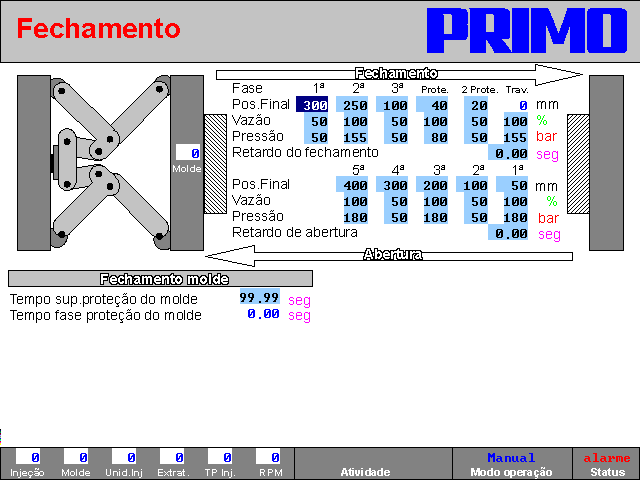Edit closing 2 Prote. Vazão value 50
The width and height of the screenshot is (640, 480).
point(476,120)
